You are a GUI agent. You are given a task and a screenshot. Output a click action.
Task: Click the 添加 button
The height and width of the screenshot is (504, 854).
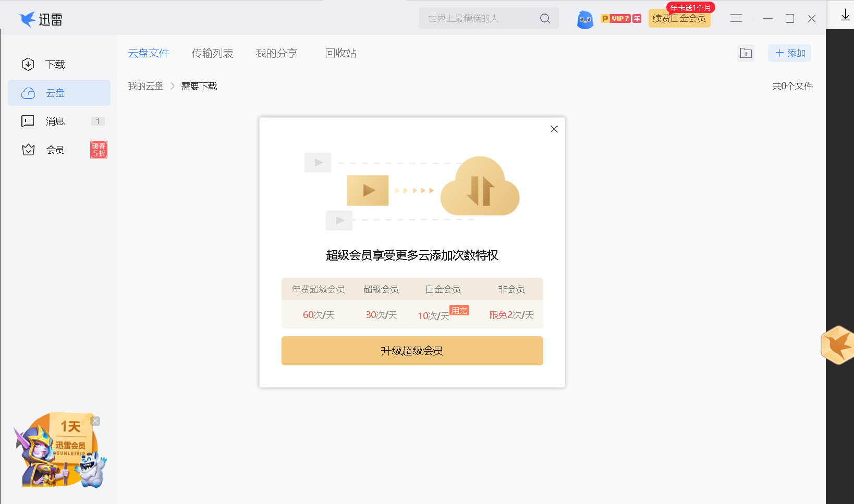pos(789,53)
